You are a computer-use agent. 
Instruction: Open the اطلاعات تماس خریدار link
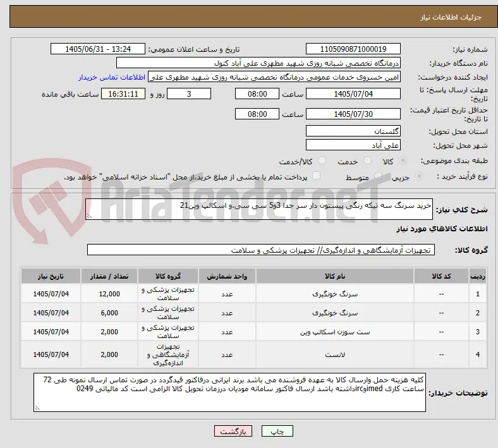[x=112, y=77]
